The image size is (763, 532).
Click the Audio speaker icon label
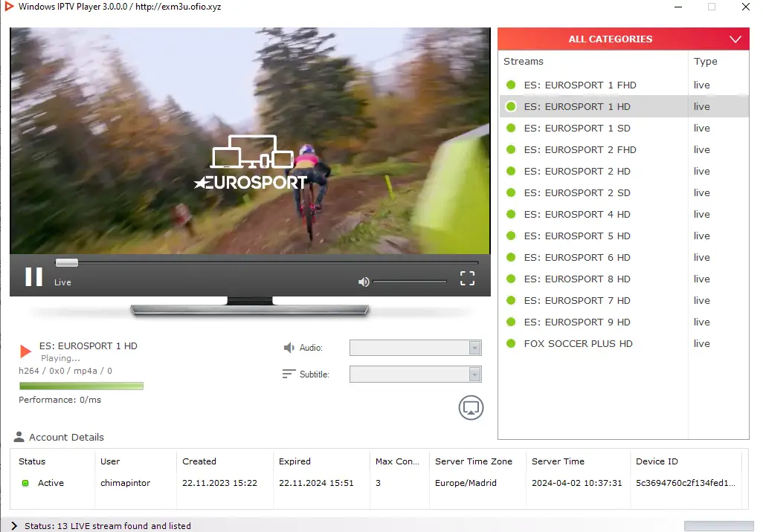(289, 348)
